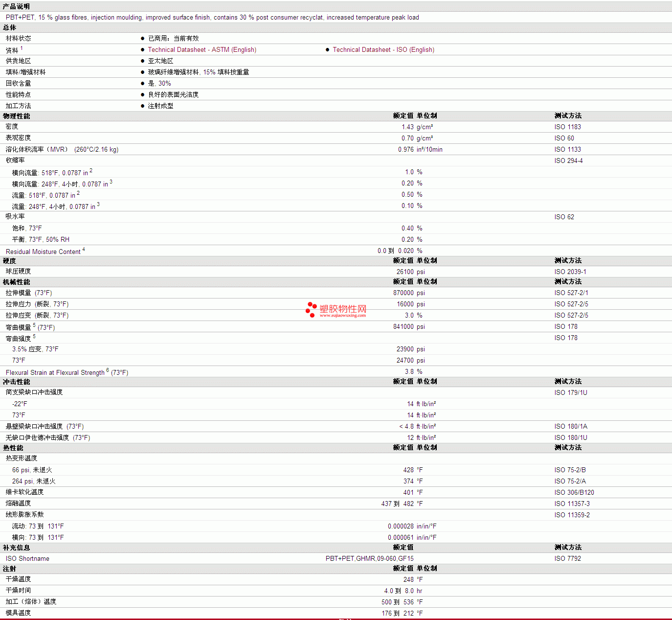Viewport: 672px width, 620px height.
Task: Select 'Flexural Strain at Flexural Strength' label
Action: pos(55,372)
